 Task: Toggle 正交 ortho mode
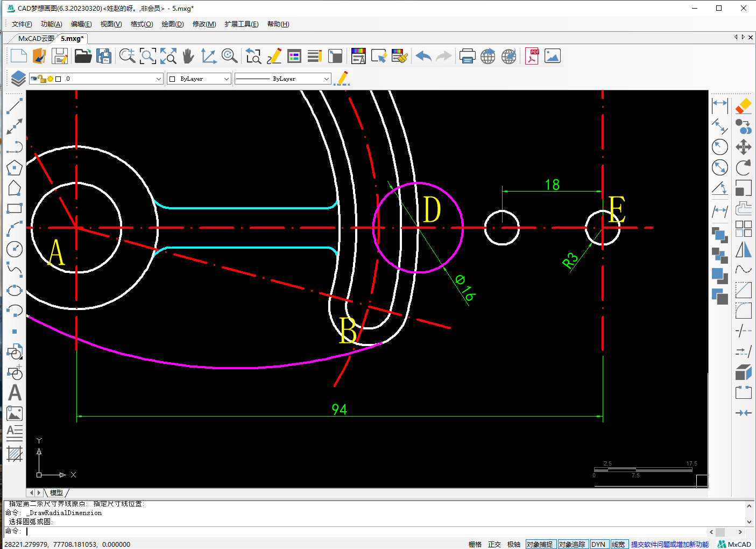click(x=494, y=544)
